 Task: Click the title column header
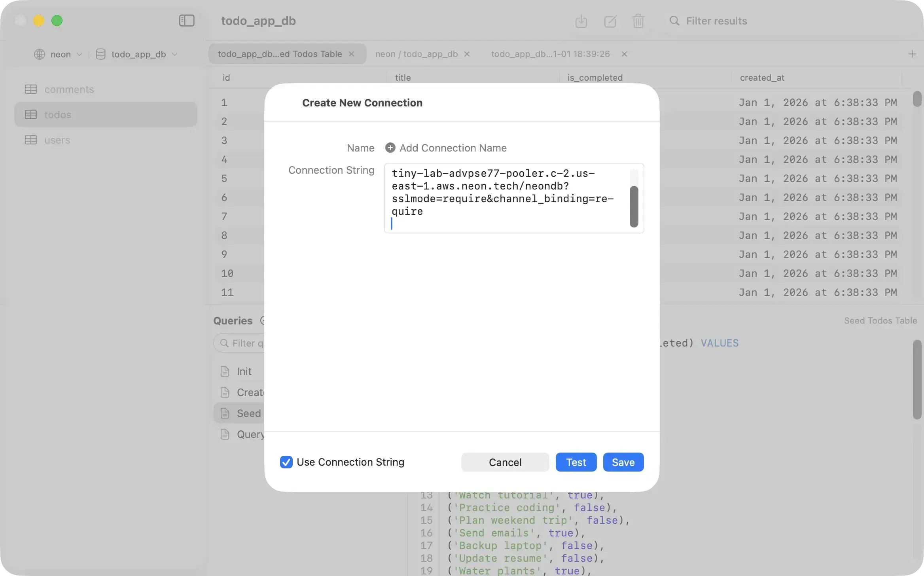403,78
